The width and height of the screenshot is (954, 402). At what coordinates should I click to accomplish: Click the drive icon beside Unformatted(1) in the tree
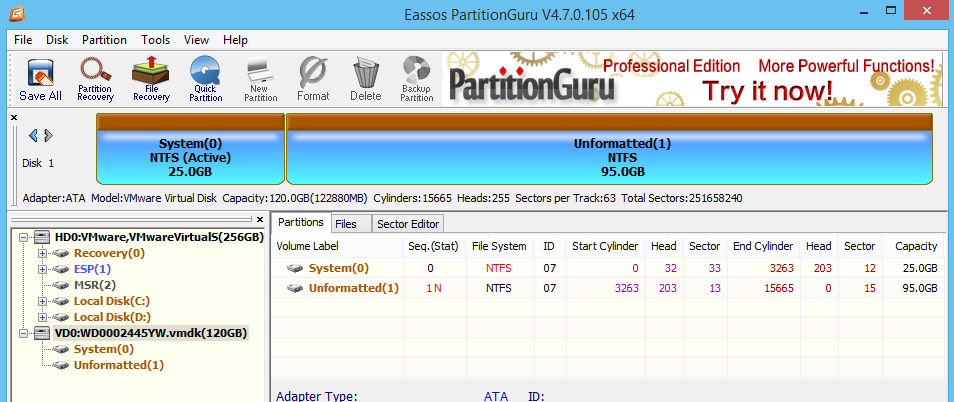click(61, 365)
